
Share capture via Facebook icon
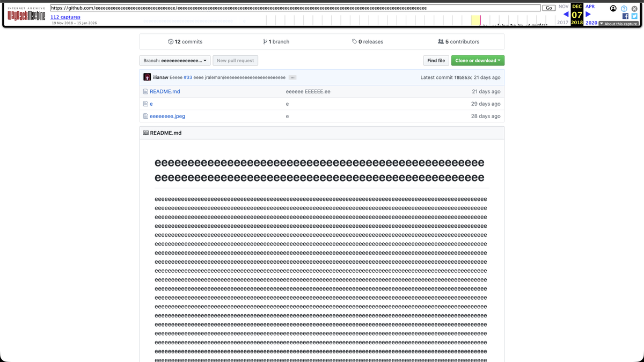(x=625, y=16)
